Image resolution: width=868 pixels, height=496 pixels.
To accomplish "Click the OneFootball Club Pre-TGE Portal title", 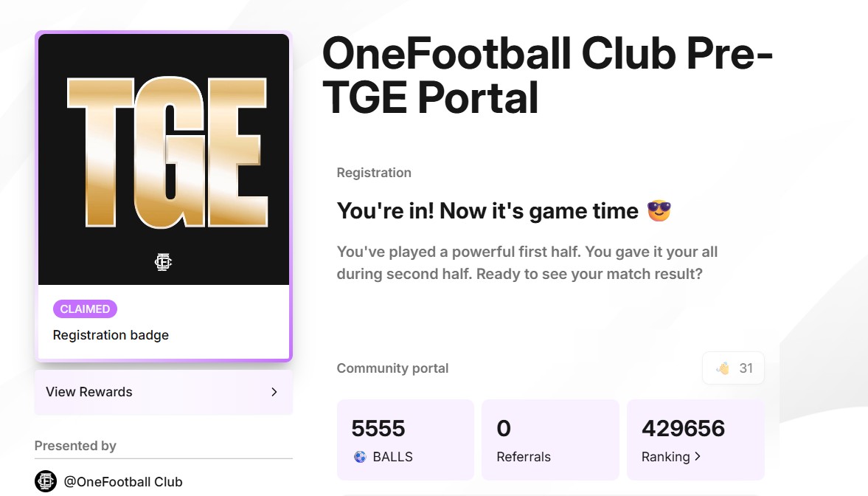I will pos(546,75).
